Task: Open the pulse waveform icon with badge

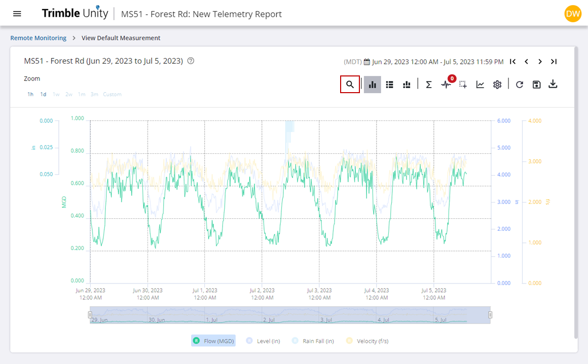Action: tap(446, 85)
